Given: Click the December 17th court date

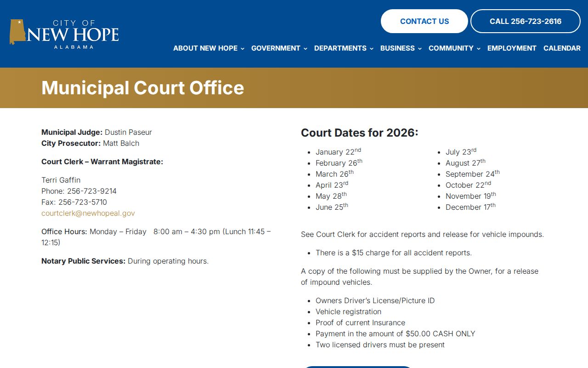Looking at the screenshot, I should [x=470, y=207].
